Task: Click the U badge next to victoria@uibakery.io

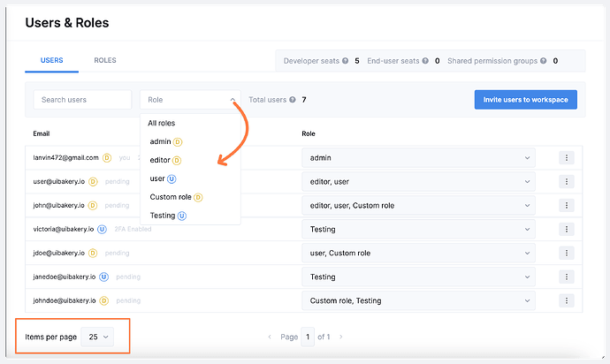Action: (x=102, y=229)
